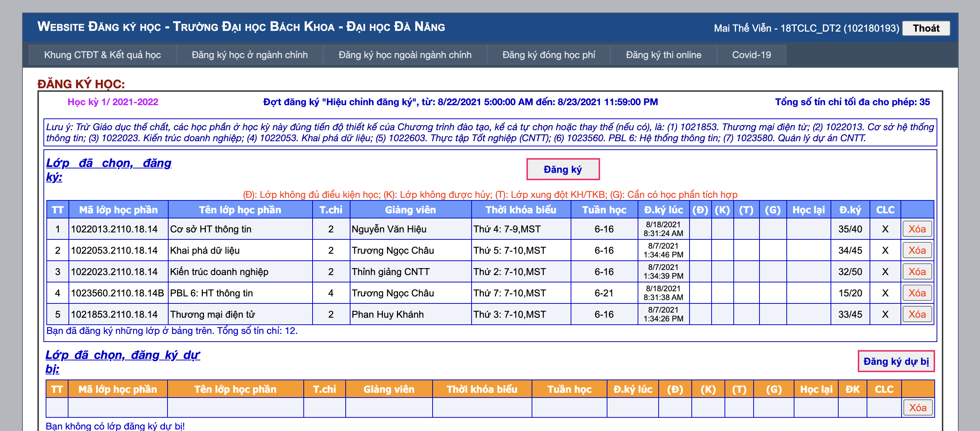Open Đăng ký đóng học phí menu
Screen dimensions: 980x431
tap(549, 55)
